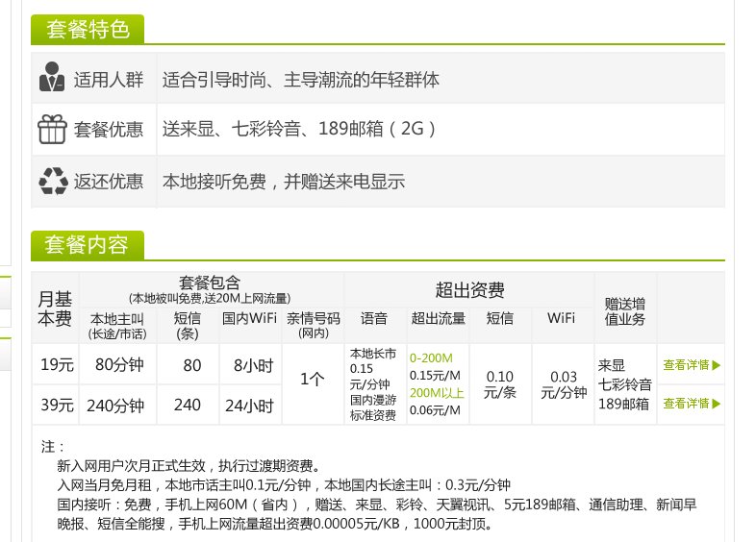Click the 亲情号码(网内) column header
This screenshot has height=542, width=756.
point(314,325)
